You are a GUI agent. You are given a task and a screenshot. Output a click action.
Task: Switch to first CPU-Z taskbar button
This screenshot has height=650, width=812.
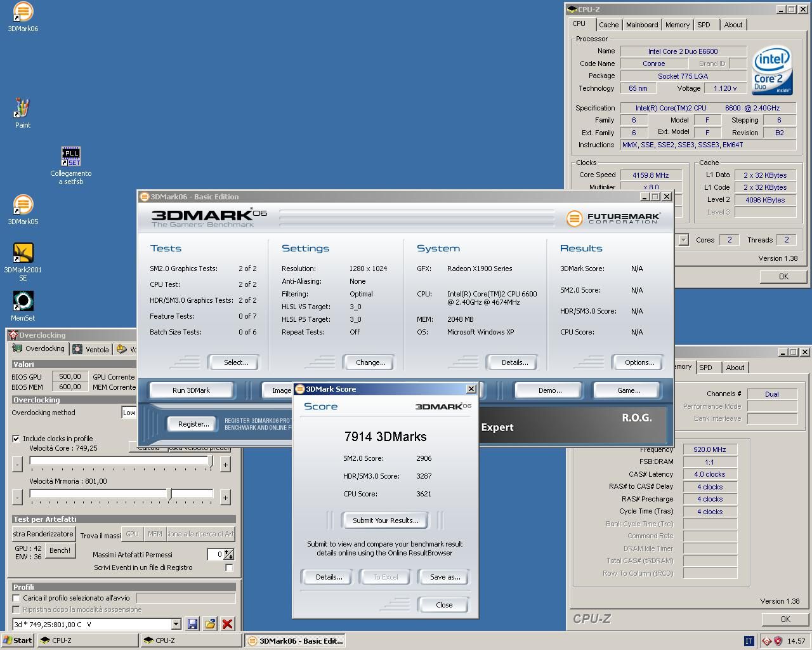point(88,640)
